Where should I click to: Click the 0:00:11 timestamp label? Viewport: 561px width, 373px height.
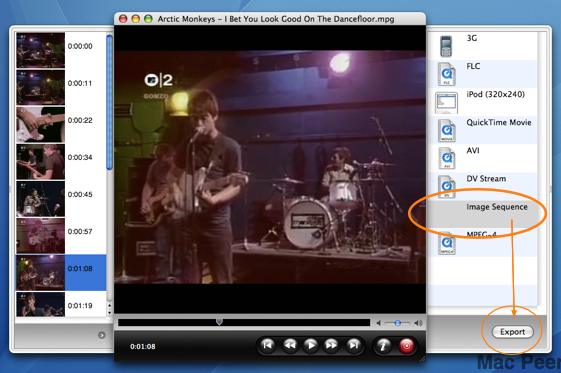click(x=80, y=83)
